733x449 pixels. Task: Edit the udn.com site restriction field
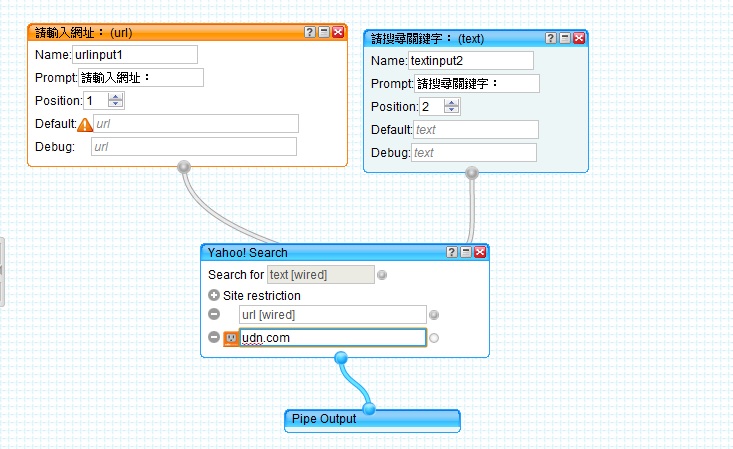point(333,338)
